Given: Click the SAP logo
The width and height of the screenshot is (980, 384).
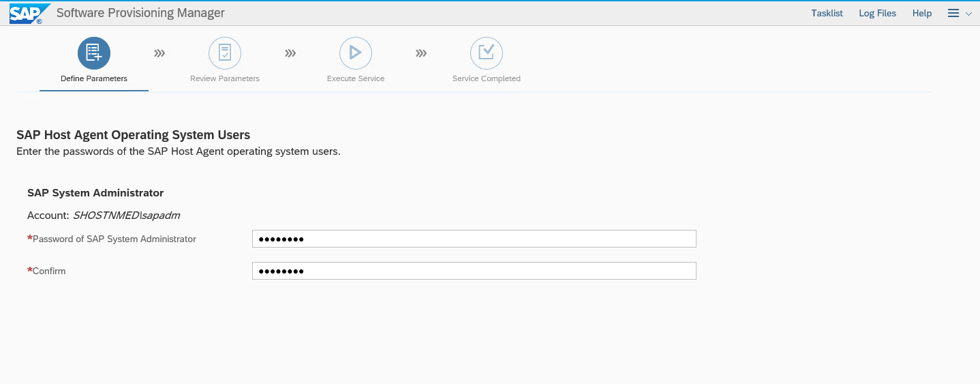Looking at the screenshot, I should (x=29, y=14).
